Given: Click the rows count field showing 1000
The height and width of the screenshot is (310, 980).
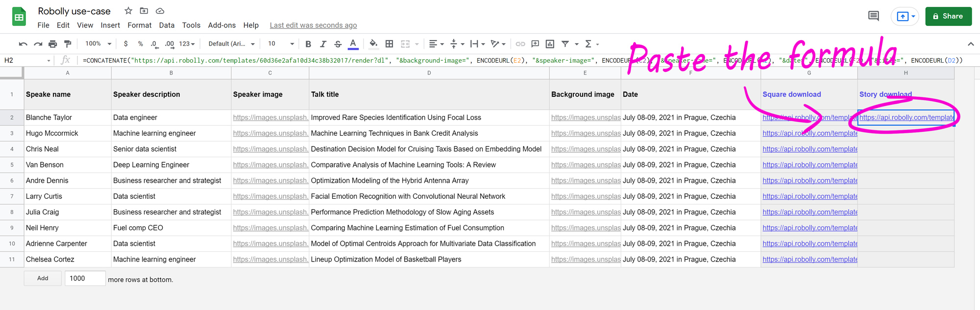Looking at the screenshot, I should point(85,278).
